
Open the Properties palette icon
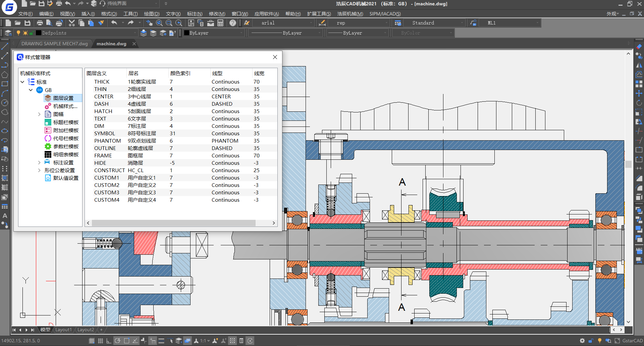[x=191, y=23]
